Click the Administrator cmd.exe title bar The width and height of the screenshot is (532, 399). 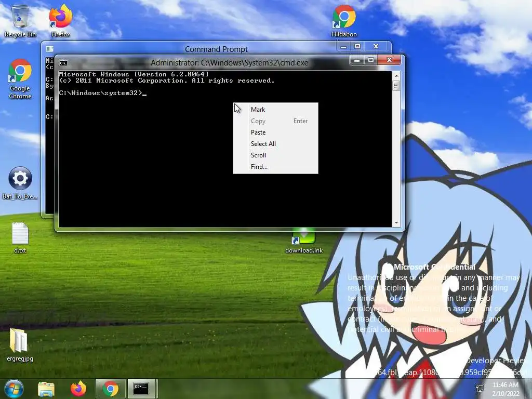pos(229,63)
